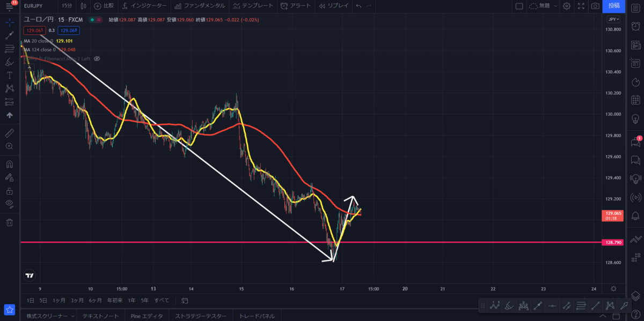Set date range to 年初来

[115, 300]
